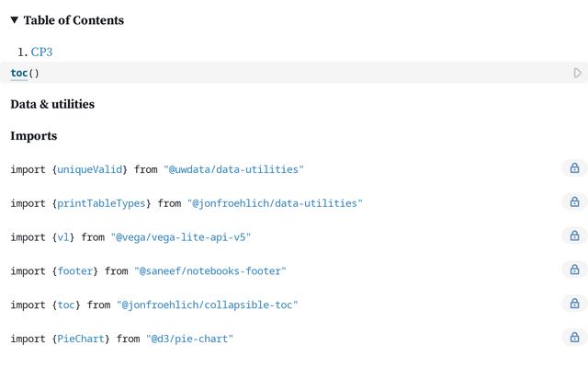The width and height of the screenshot is (588, 368).
Task: Open the @uwdata/data-utilities notebook link
Action: (x=233, y=169)
